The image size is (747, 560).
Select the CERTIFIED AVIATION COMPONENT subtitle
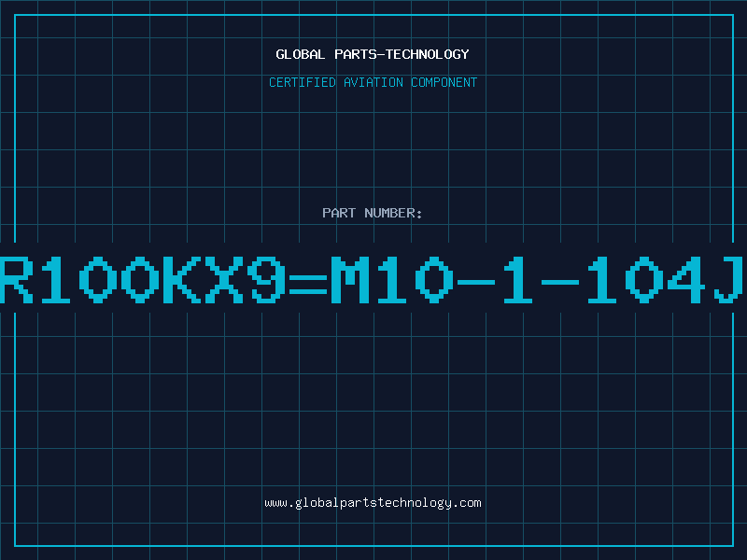pos(373,82)
